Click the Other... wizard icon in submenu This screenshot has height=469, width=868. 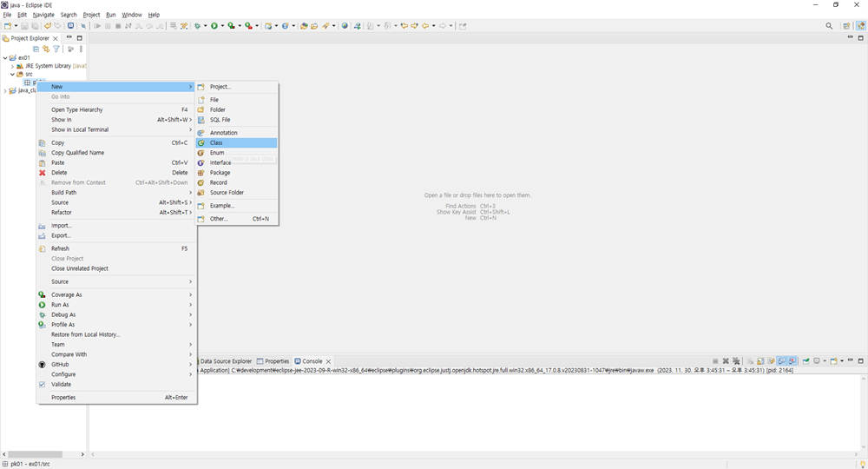(201, 219)
